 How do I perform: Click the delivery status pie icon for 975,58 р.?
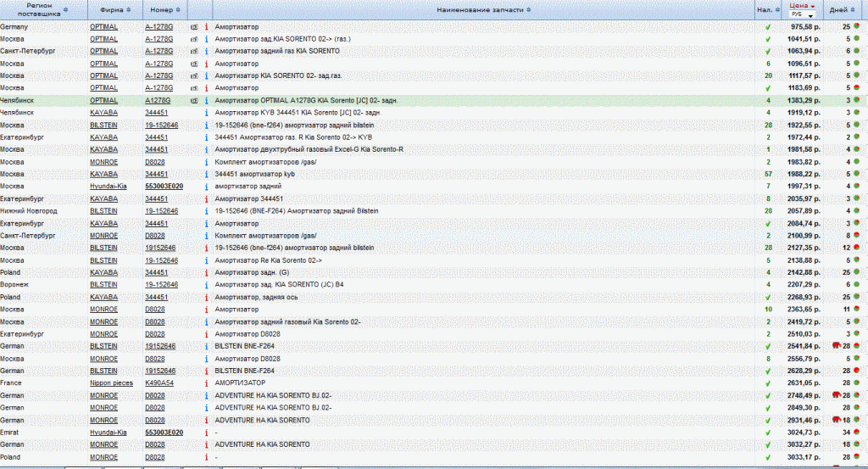[x=856, y=27]
